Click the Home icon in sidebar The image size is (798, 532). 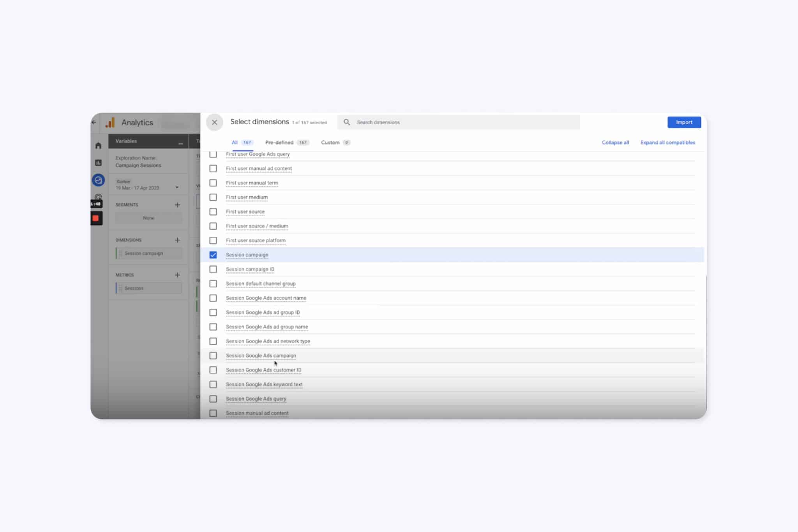(98, 146)
